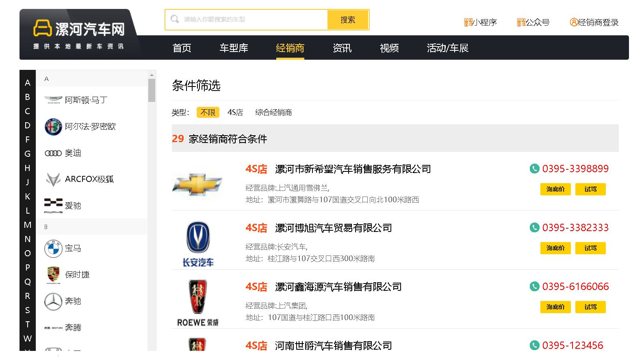Click phone icon beside 0395-123456
The image size is (644, 357).
click(534, 345)
